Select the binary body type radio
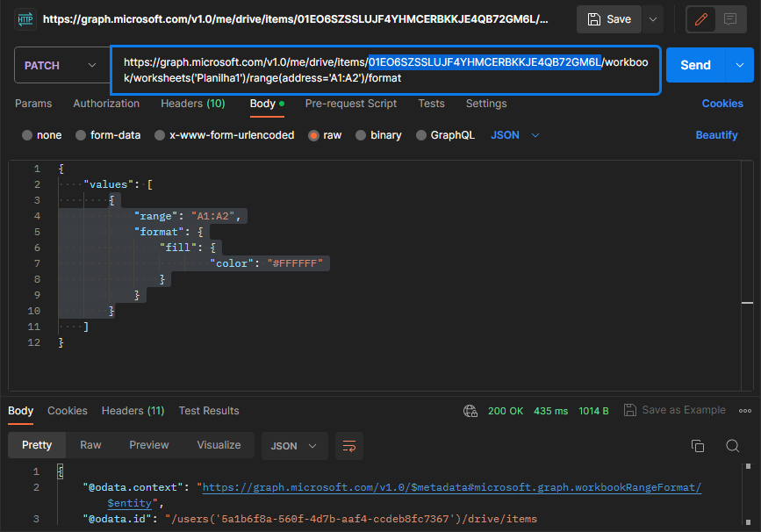The image size is (761, 532). 361,135
